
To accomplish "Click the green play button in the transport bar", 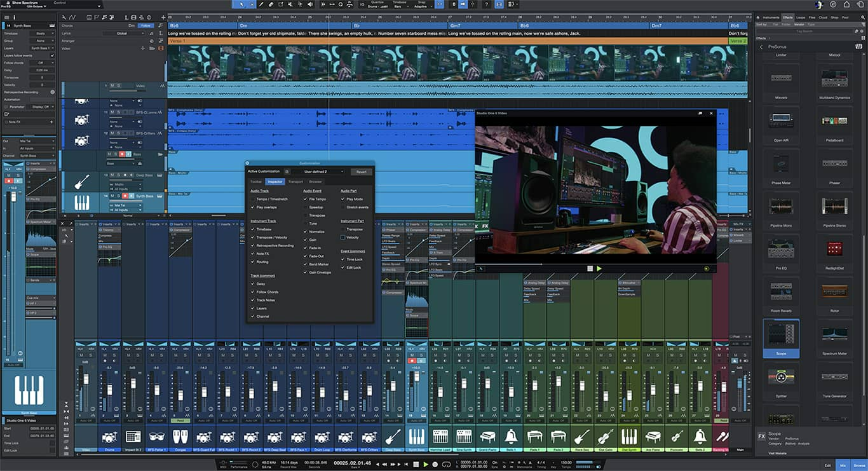I will click(426, 465).
